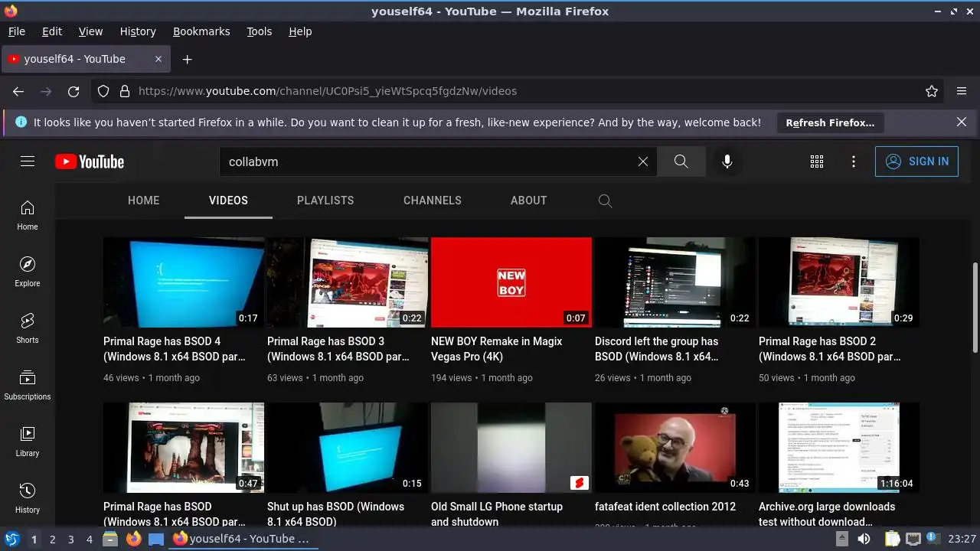The height and width of the screenshot is (551, 980).
Task: Reload the page in Firefox
Action: [73, 91]
